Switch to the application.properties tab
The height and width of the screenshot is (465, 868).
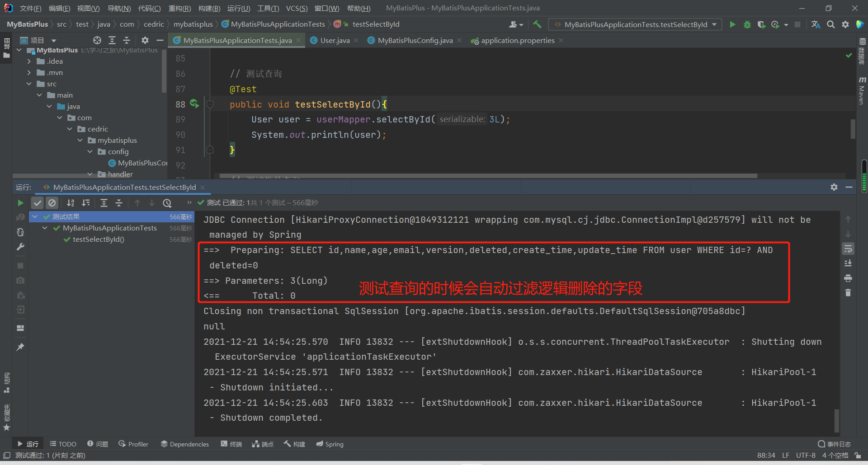click(x=518, y=40)
